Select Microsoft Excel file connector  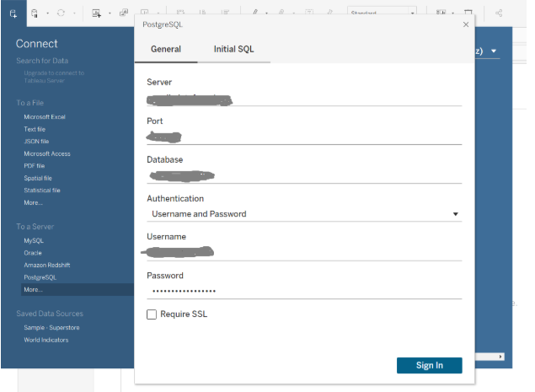tap(45, 117)
